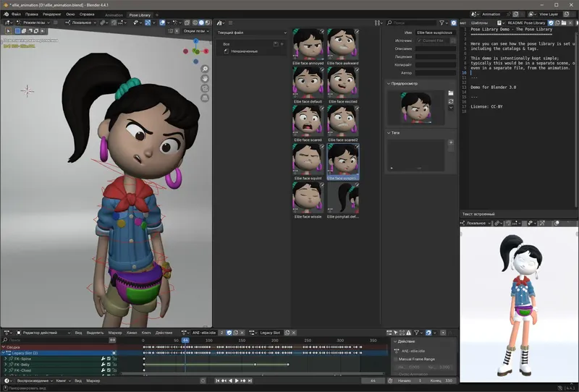Toggle camera view icon in viewport
Image resolution: width=579 pixels, height=392 pixels.
pos(205,88)
